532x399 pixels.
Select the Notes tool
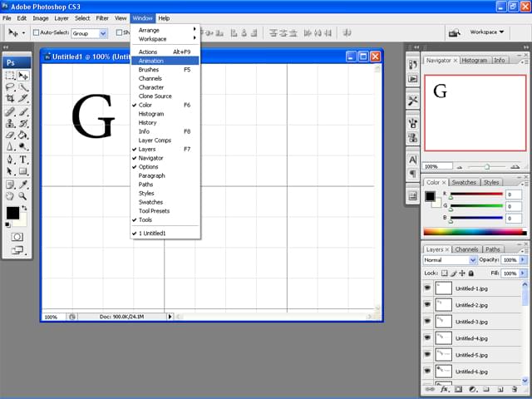10,185
